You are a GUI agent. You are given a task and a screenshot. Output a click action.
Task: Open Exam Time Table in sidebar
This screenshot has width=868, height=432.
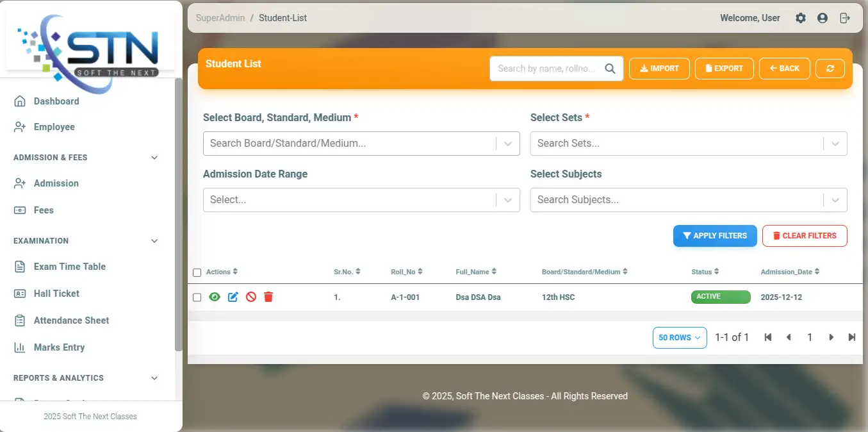[69, 267]
